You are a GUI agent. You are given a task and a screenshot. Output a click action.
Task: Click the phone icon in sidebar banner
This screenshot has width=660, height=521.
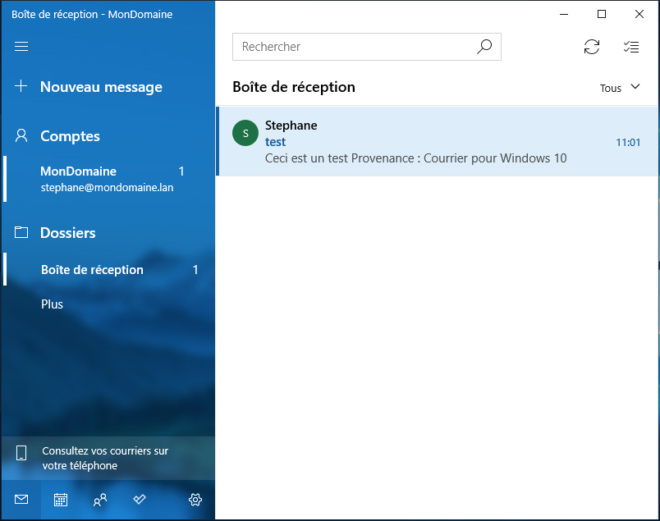(21, 453)
